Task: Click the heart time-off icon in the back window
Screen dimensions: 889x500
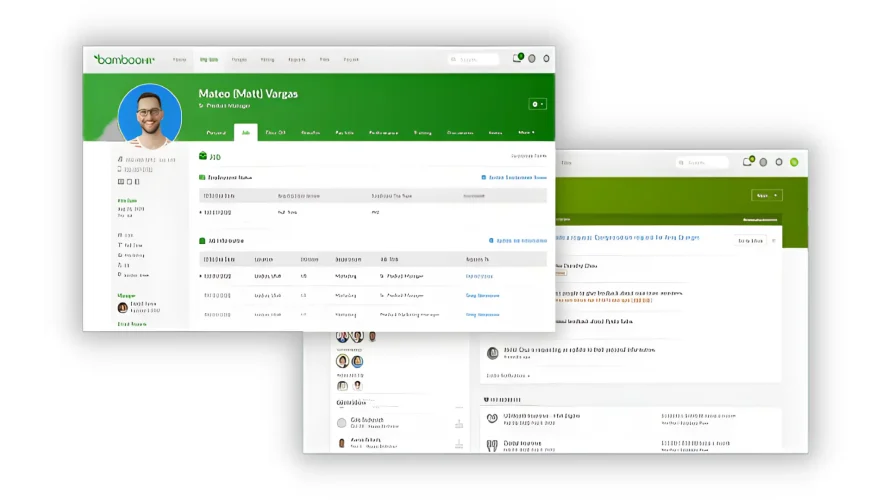Action: tap(492, 418)
